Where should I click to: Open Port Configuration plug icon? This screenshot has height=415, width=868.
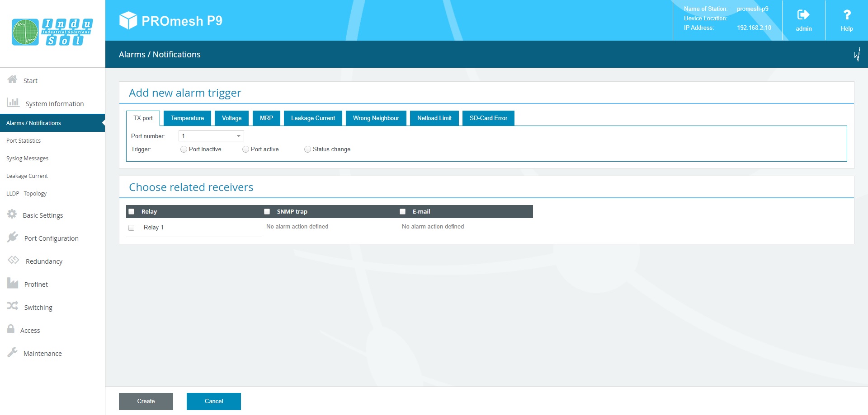(13, 237)
